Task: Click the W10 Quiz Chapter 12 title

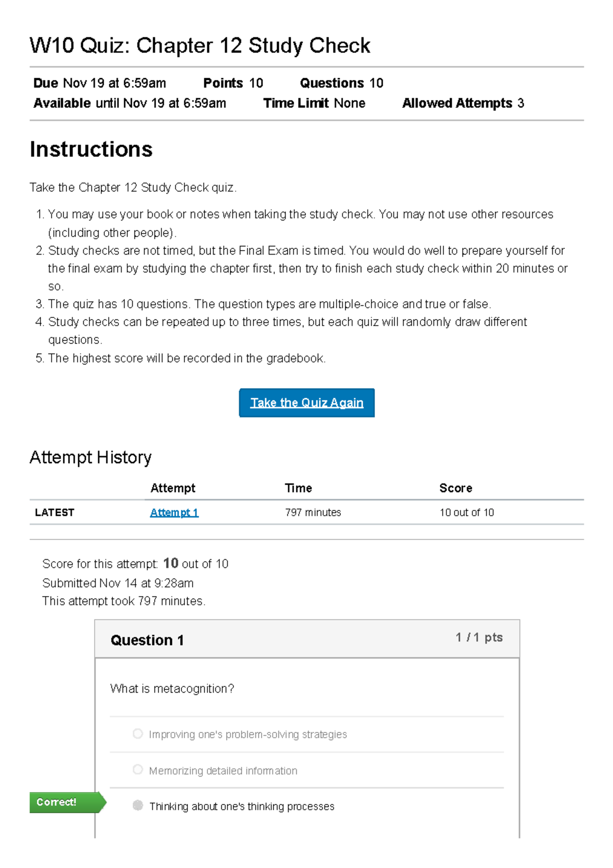Action: tap(200, 45)
